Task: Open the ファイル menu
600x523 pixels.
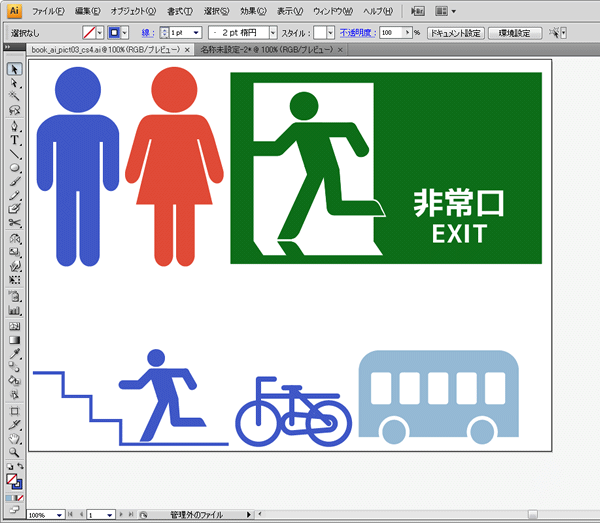Action: pos(48,11)
